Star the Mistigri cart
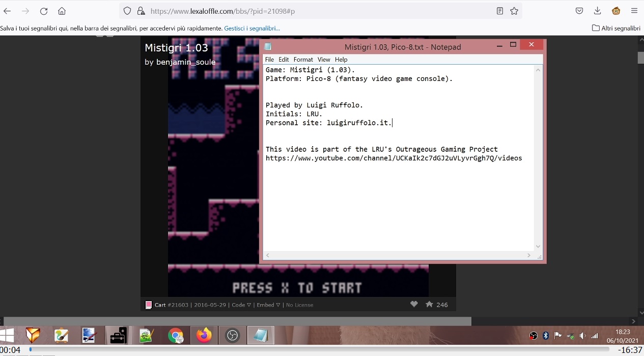This screenshot has height=356, width=644. [429, 304]
